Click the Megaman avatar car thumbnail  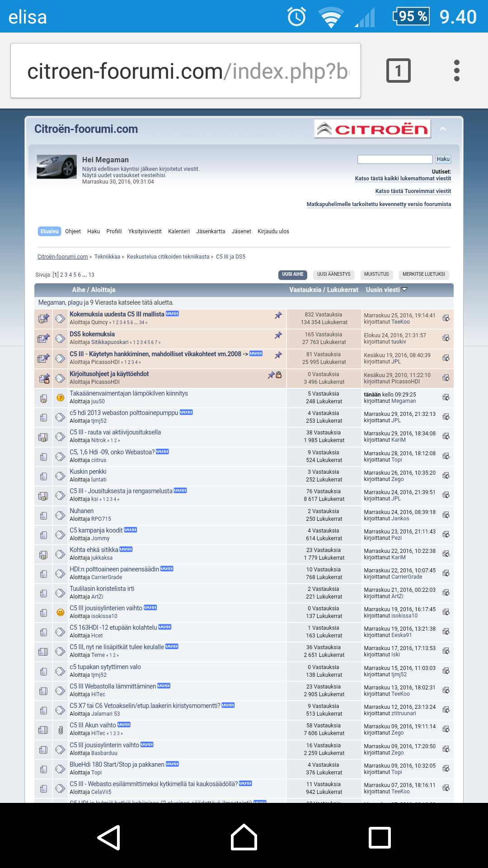click(57, 167)
